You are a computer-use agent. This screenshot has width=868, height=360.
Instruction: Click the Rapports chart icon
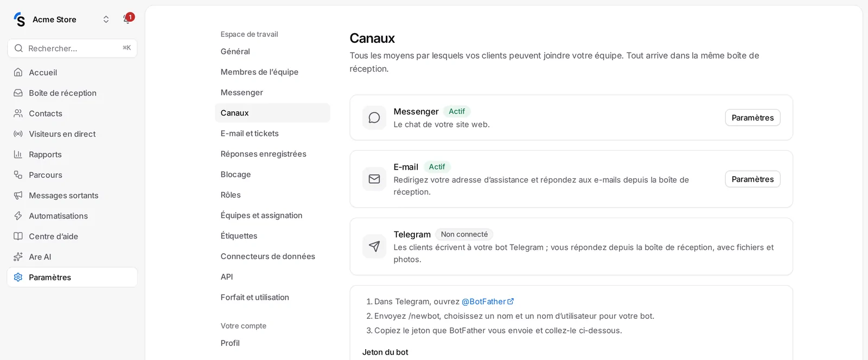(18, 155)
